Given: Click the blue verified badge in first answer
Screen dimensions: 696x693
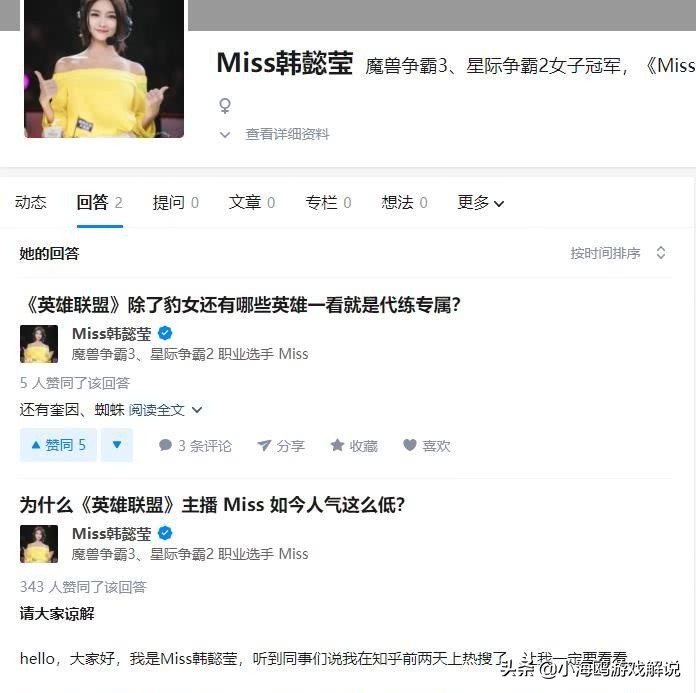Looking at the screenshot, I should (165, 333).
